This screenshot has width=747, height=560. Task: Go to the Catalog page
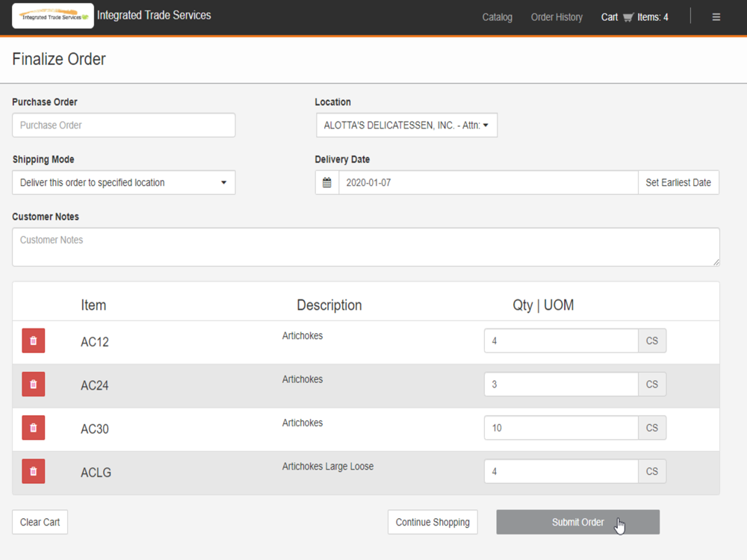click(498, 17)
